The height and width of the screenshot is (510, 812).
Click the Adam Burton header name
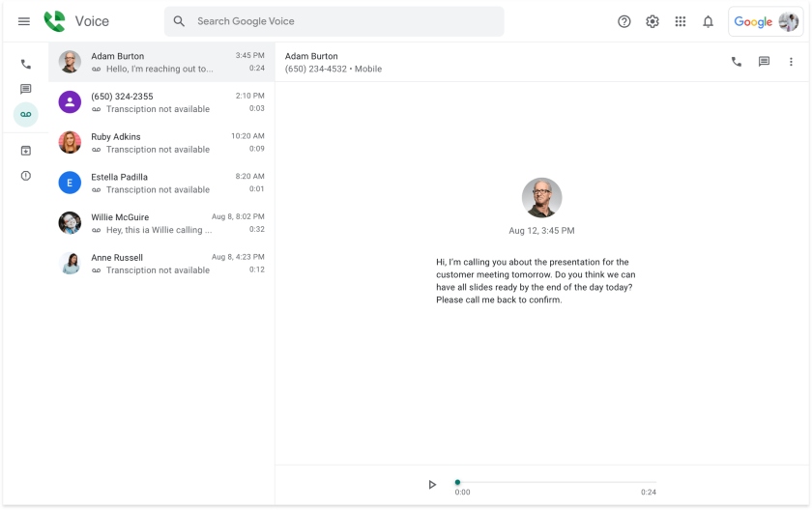pyautogui.click(x=311, y=56)
